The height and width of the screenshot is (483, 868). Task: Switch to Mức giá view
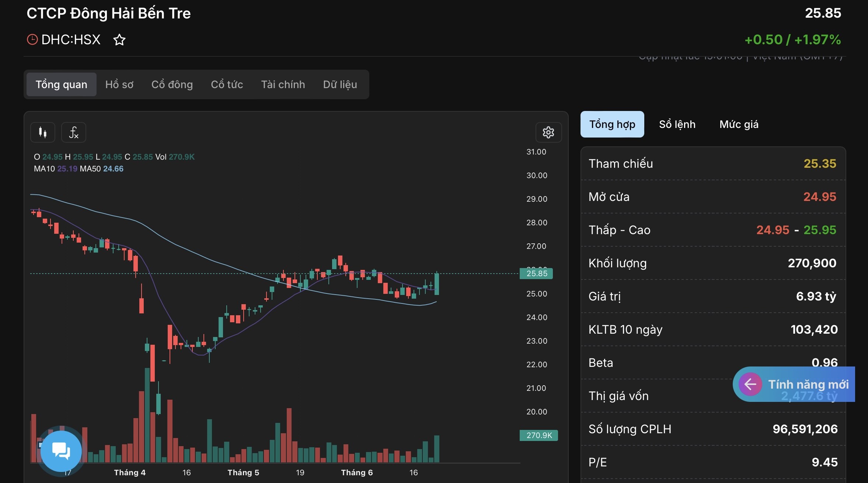tap(739, 124)
